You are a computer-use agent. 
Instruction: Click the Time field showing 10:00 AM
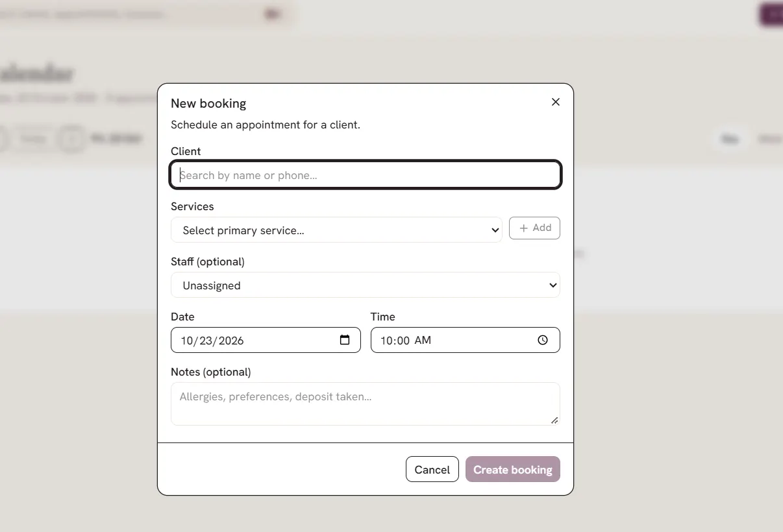(x=465, y=340)
